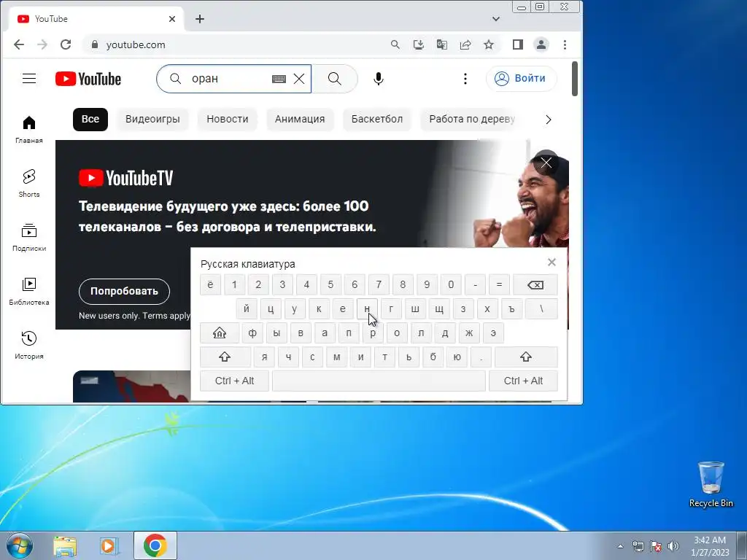Click the youtube.com address bar

(239, 44)
